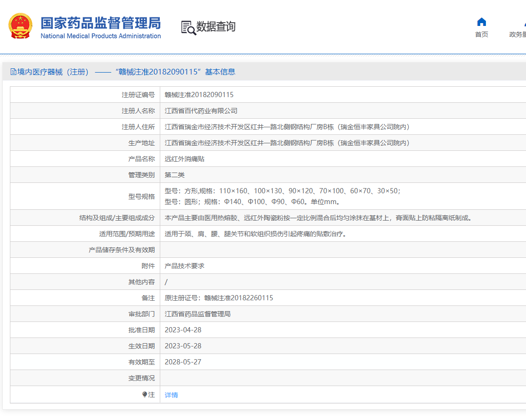526x420 pixels.
Task: Select effective date 2023-05-28
Action: [183, 346]
